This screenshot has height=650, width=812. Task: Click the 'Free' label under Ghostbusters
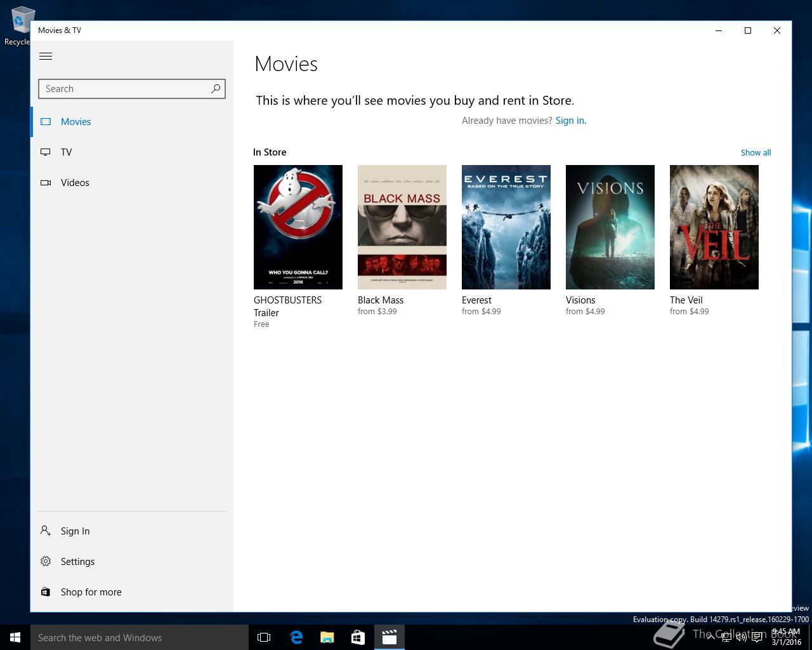pos(261,324)
